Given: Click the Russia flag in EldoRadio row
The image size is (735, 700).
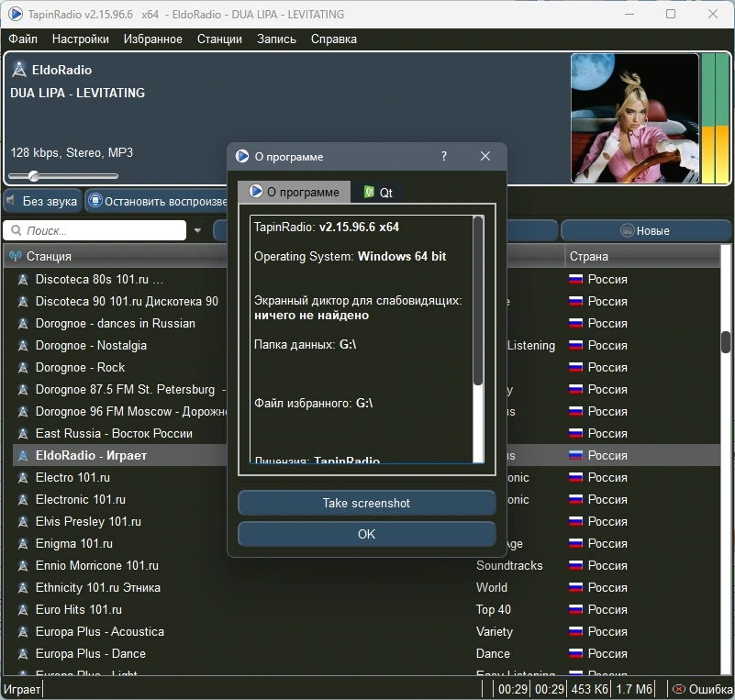Looking at the screenshot, I should 575,455.
